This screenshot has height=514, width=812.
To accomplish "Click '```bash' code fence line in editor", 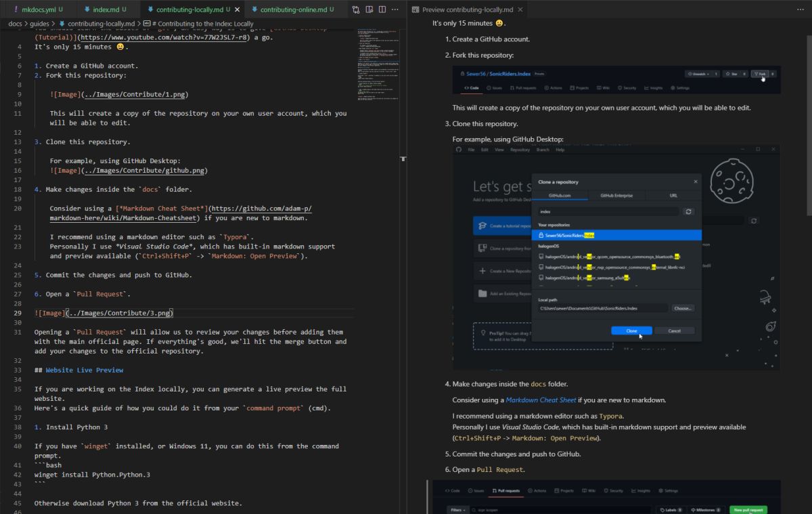I will point(48,465).
